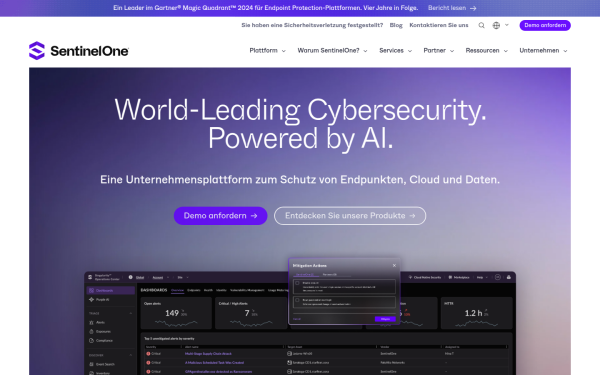Click 'Entdecken Sie unsere Produkte' button

coord(350,216)
